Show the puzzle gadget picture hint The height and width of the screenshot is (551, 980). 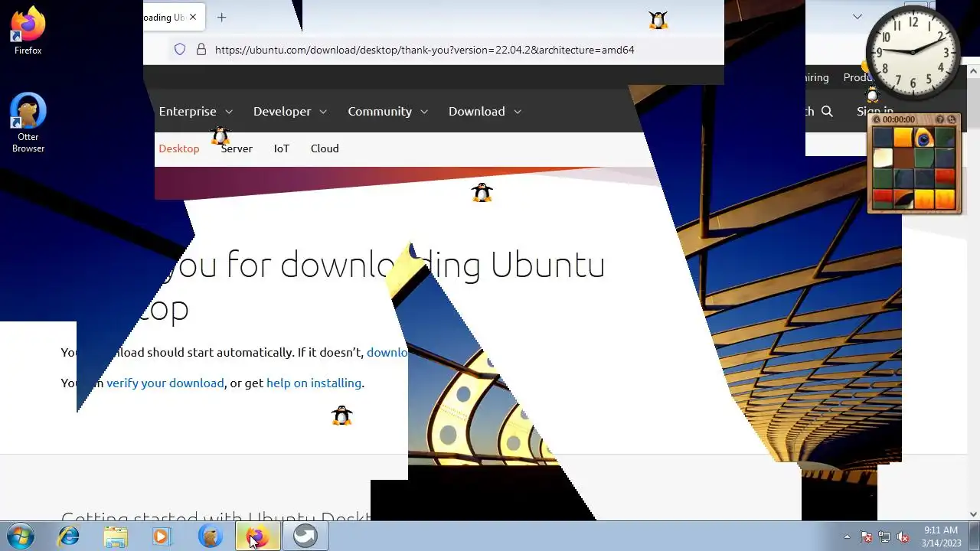[x=940, y=119]
